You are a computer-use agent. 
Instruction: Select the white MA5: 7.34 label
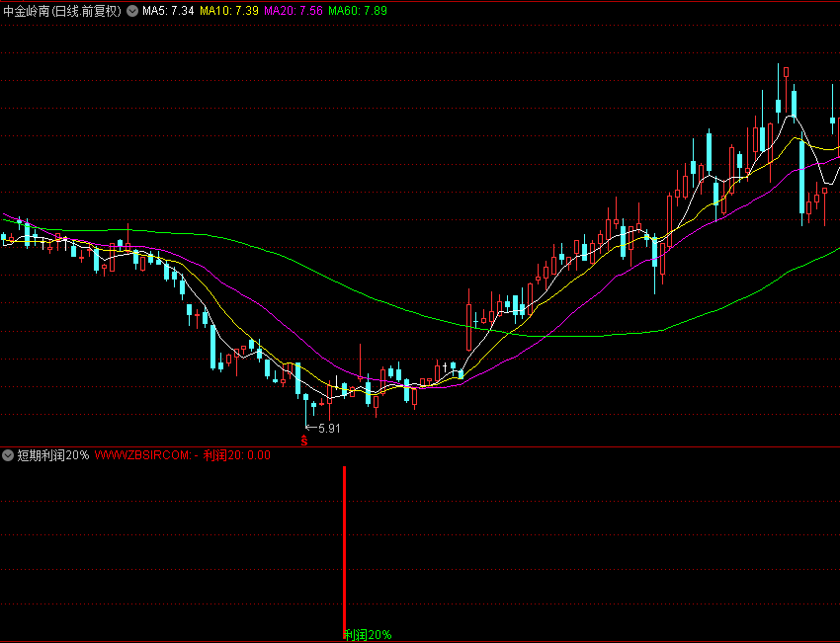[168, 12]
